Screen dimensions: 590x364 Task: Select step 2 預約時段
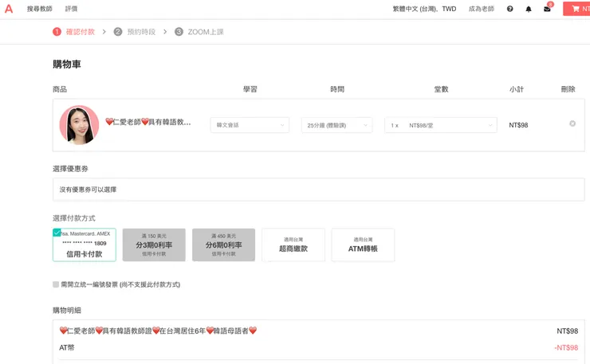tap(134, 32)
